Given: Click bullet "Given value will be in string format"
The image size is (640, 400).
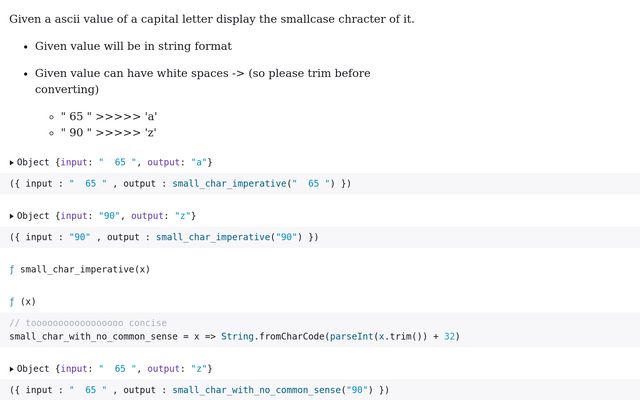Looking at the screenshot, I should (x=133, y=46).
